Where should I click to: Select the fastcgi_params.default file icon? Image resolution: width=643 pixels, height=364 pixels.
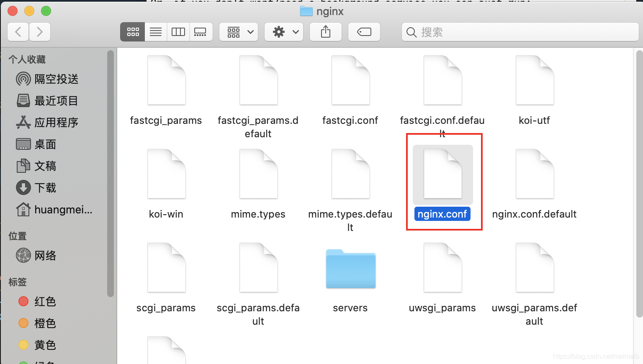click(x=258, y=80)
